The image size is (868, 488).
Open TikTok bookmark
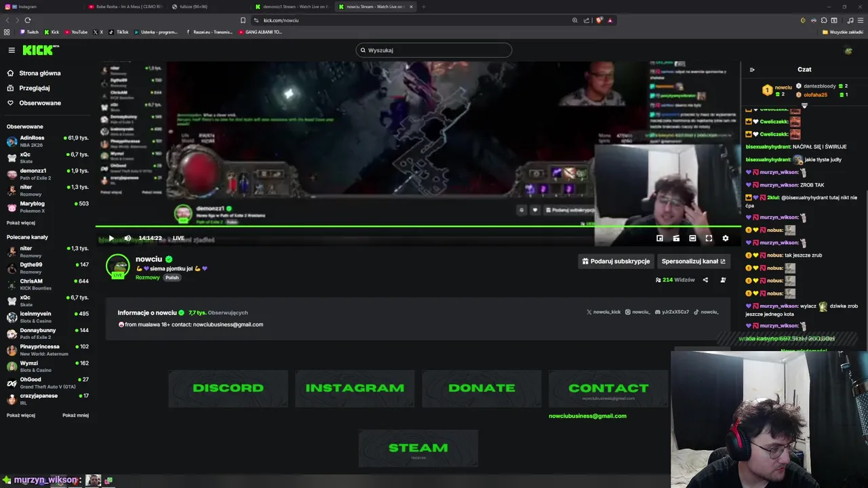click(119, 32)
